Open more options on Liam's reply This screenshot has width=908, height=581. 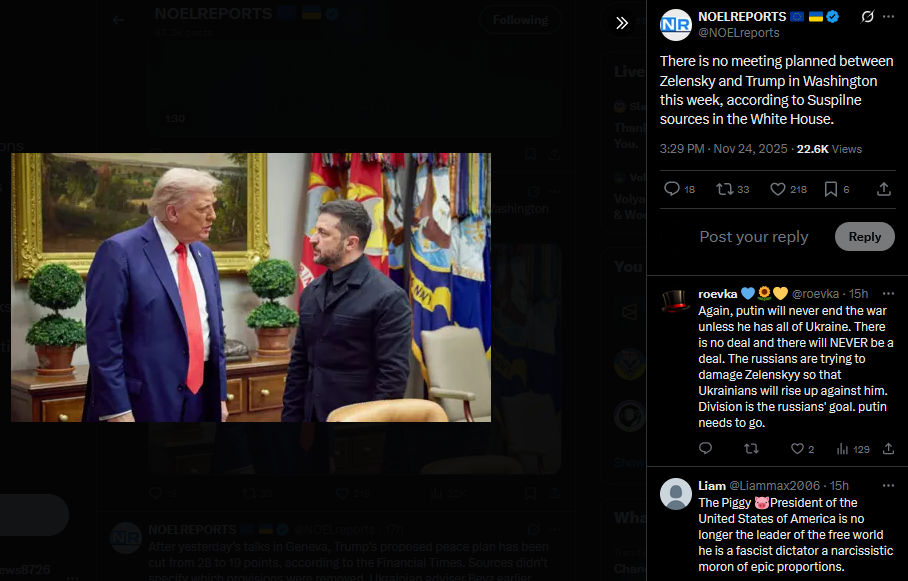point(888,485)
